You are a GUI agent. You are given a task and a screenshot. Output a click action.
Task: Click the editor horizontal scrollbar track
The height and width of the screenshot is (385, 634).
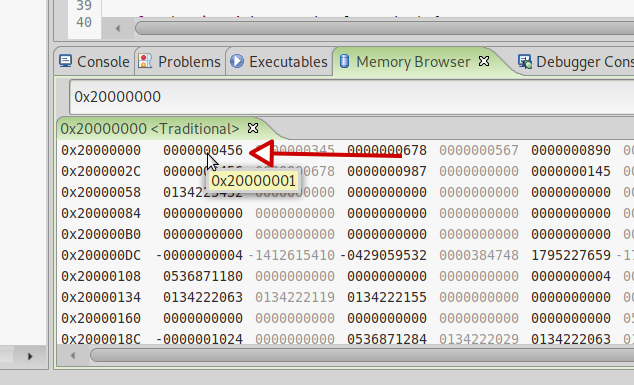point(384,28)
